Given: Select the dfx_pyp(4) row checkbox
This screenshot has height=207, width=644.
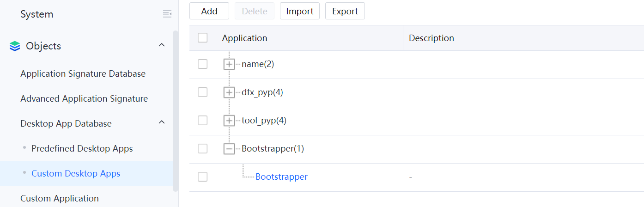Looking at the screenshot, I should click(x=202, y=92).
